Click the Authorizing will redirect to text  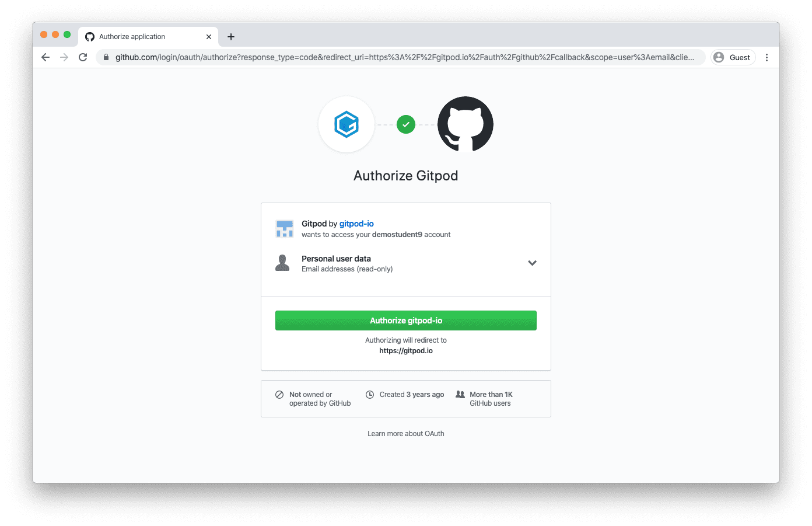[406, 340]
